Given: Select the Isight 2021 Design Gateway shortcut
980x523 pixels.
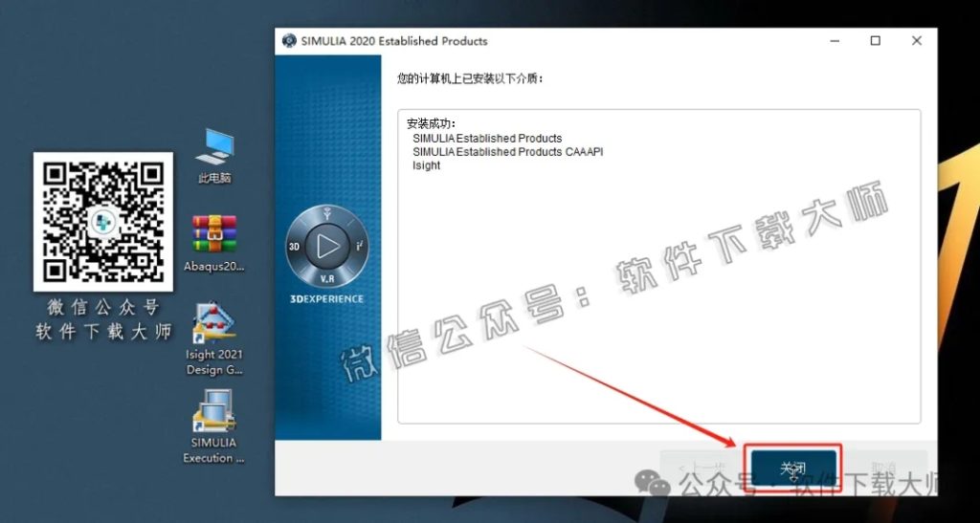Looking at the screenshot, I should click(214, 338).
